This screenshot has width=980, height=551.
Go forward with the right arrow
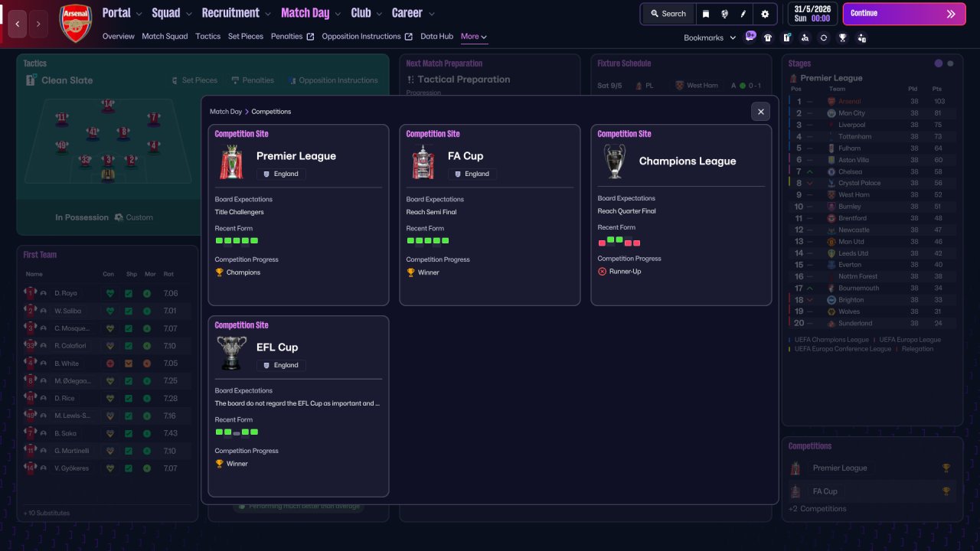(38, 24)
